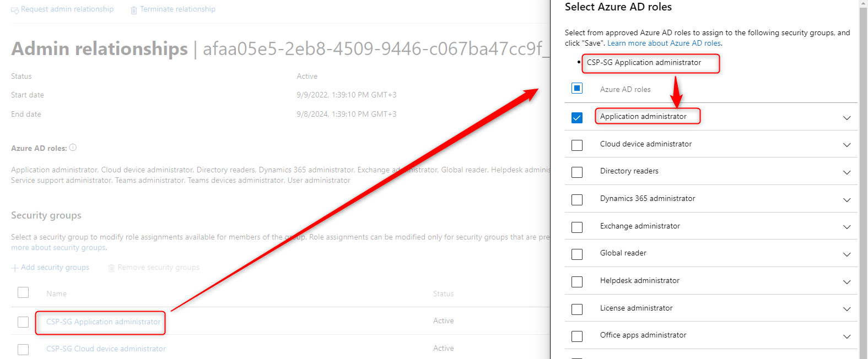This screenshot has height=359, width=868.
Task: Click Terminate relationship command
Action: (x=173, y=9)
